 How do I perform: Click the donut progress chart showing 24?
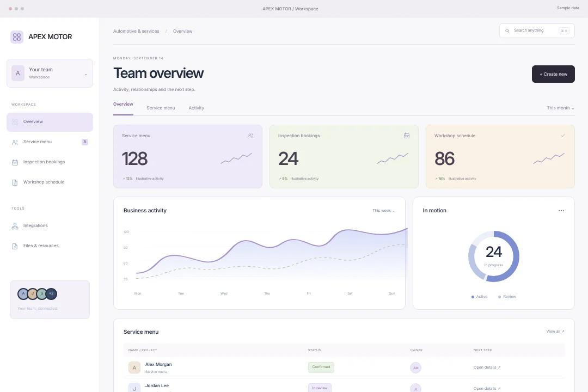pyautogui.click(x=493, y=256)
